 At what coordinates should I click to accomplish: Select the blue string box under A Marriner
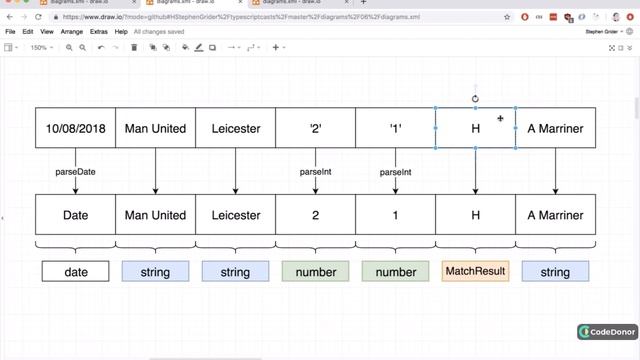point(556,271)
